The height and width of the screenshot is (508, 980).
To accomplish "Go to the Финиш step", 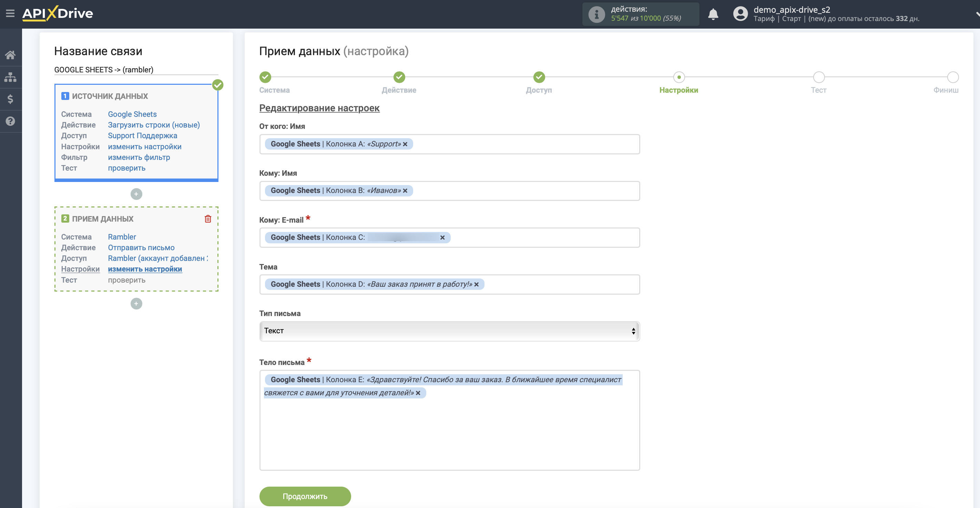I will [953, 77].
